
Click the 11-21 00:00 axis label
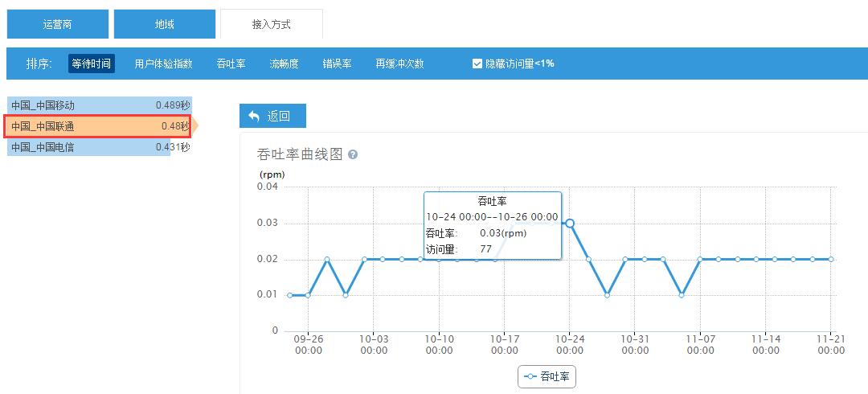click(x=831, y=344)
